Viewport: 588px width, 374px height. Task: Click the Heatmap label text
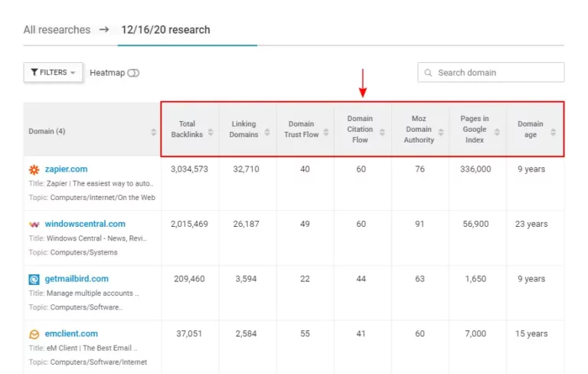pyautogui.click(x=107, y=73)
